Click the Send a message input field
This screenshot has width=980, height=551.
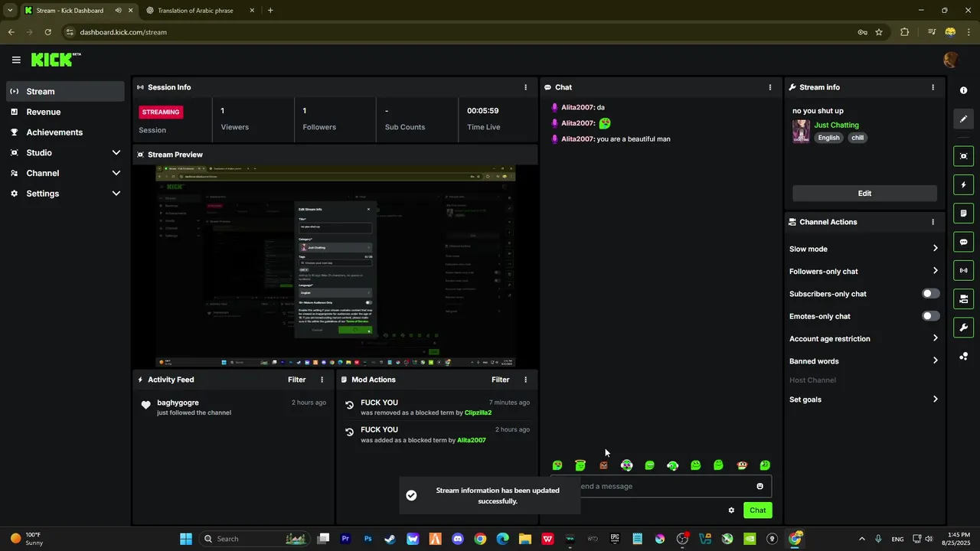point(661,486)
